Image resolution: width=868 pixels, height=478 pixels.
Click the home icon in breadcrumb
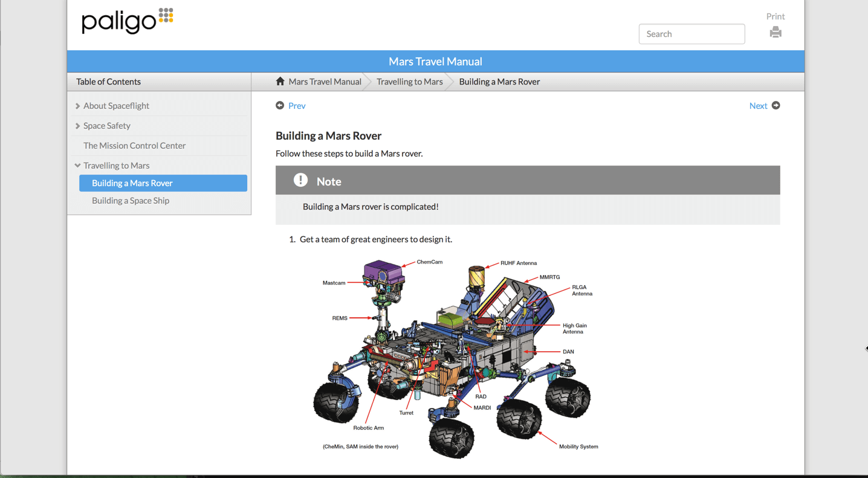280,81
